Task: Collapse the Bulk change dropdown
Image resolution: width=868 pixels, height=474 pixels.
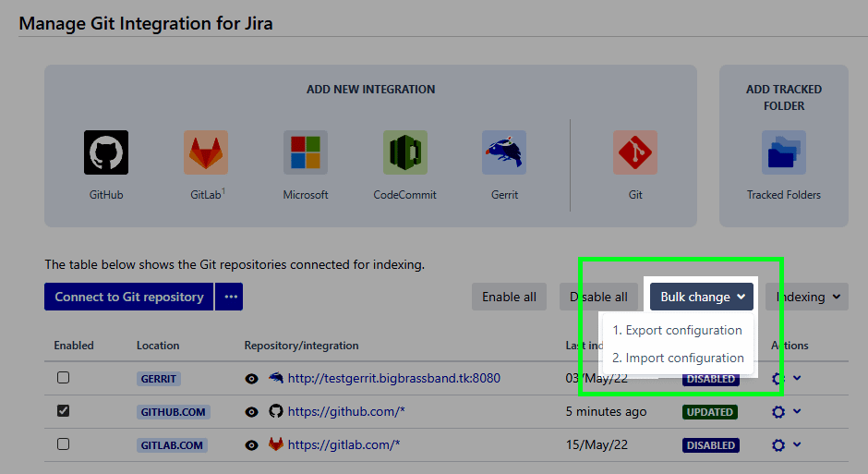Action: point(702,297)
